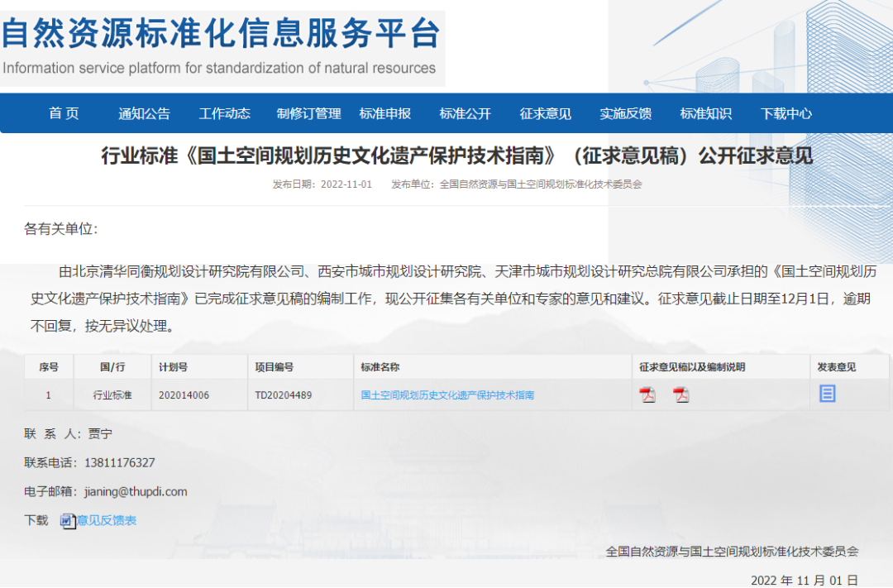Open the 制修订管理 menu item

pyautogui.click(x=308, y=114)
